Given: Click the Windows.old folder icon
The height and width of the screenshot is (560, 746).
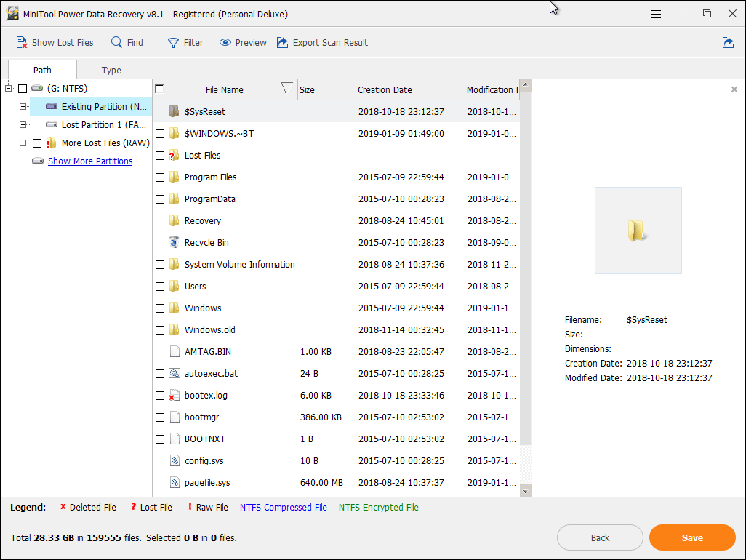Looking at the screenshot, I should point(174,329).
